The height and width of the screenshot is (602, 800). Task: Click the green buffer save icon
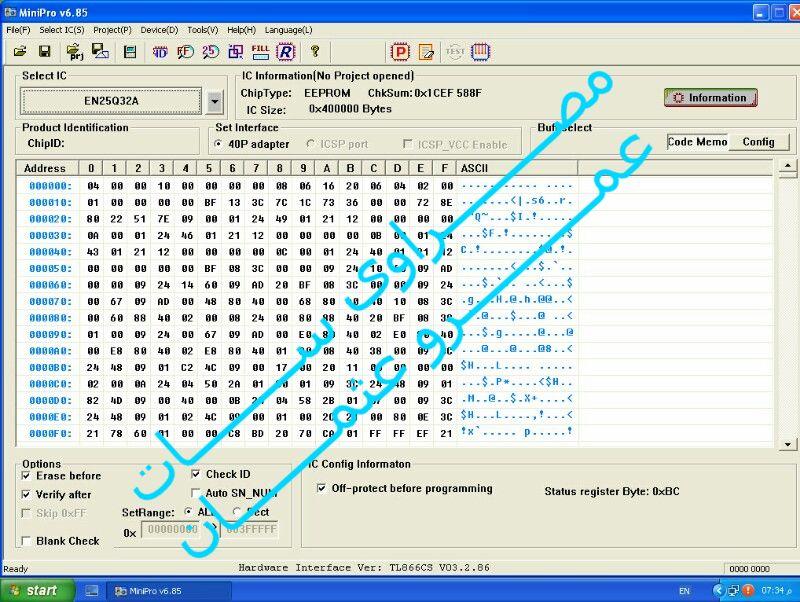tap(130, 52)
